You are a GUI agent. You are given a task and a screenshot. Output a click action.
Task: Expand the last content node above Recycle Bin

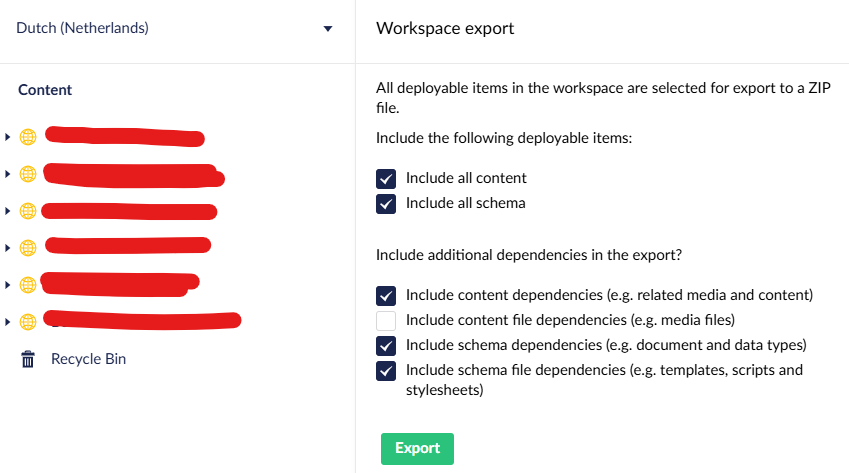point(8,321)
